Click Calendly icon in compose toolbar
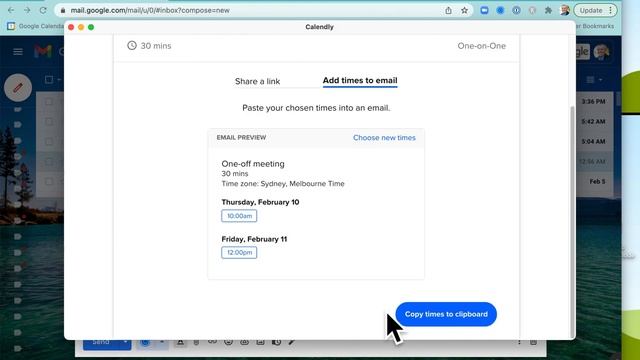Viewport: 640px width, 360px height. pyautogui.click(x=145, y=343)
